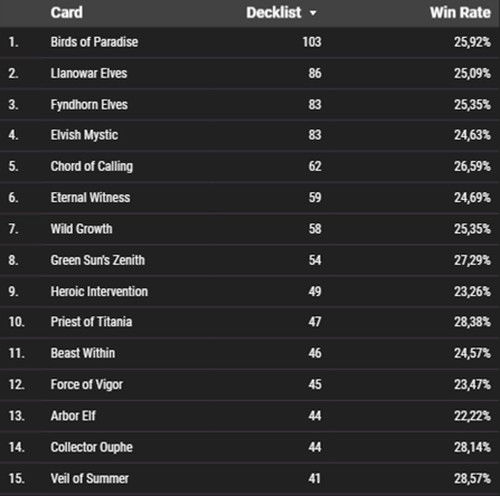Sort table by Win Rate header
Viewport: 500px width, 496px height.
tap(460, 13)
